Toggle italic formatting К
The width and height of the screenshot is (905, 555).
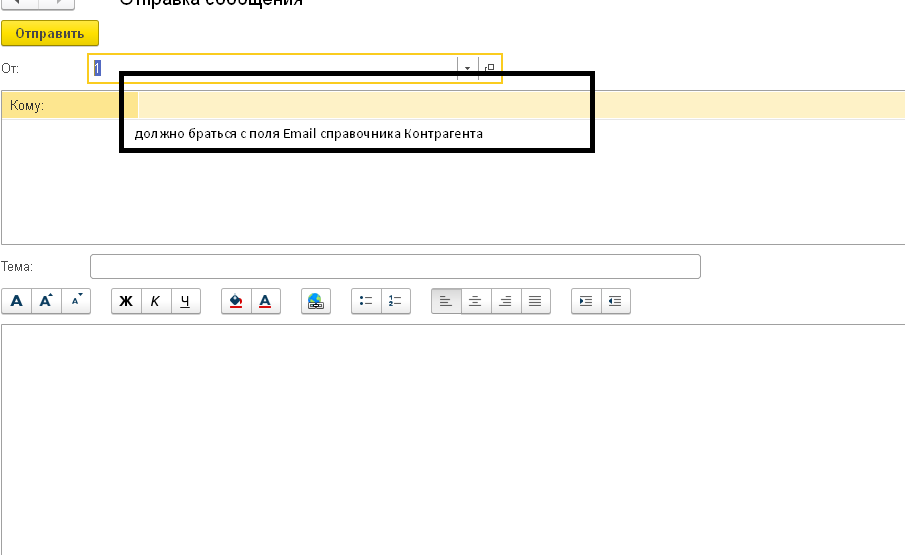(x=156, y=301)
